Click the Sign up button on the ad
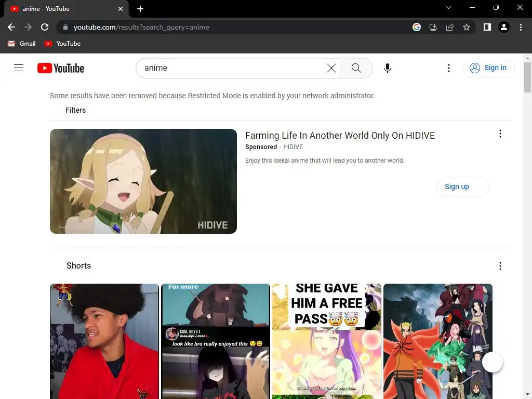 463,187
